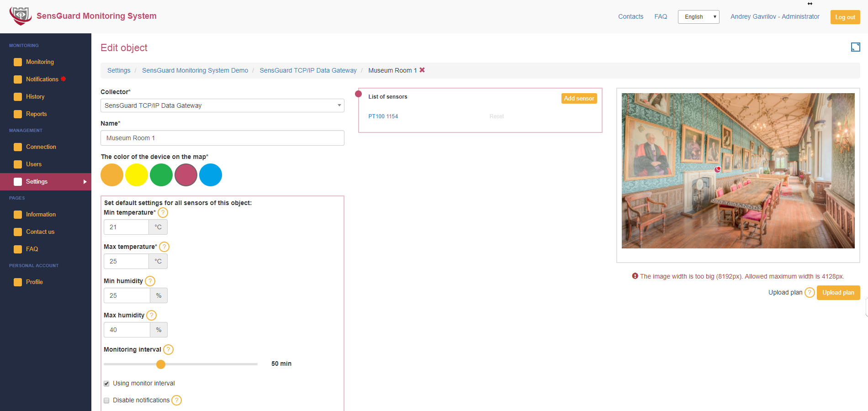This screenshot has height=411, width=868.
Task: Open the Min temperature help icon
Action: pos(163,212)
